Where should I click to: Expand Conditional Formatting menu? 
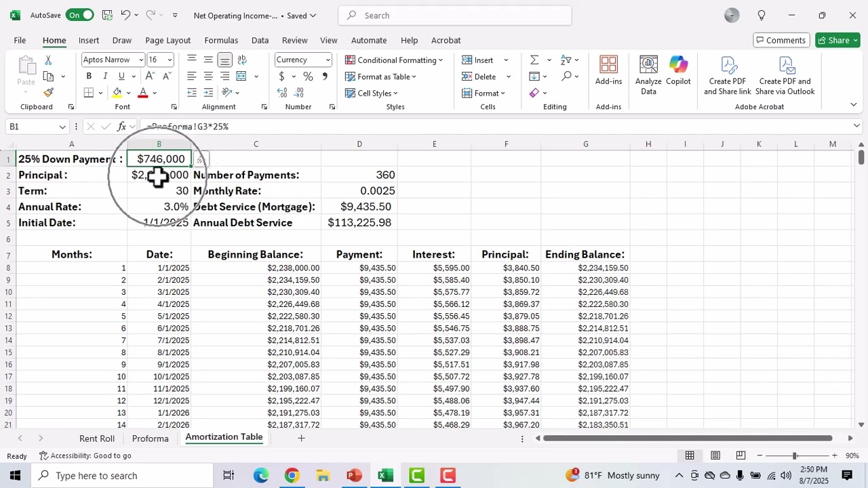(394, 60)
